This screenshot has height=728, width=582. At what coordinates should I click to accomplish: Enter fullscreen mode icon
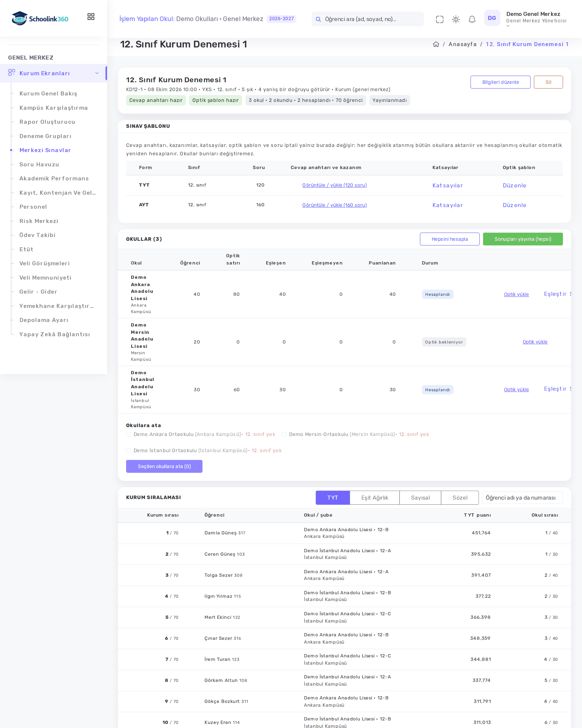pos(439,19)
